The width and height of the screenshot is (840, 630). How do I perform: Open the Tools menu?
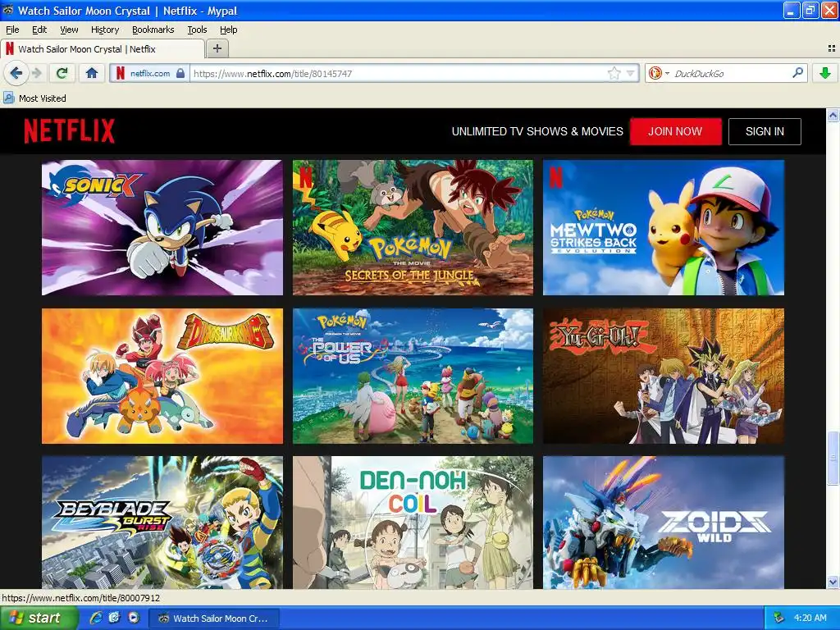point(197,30)
